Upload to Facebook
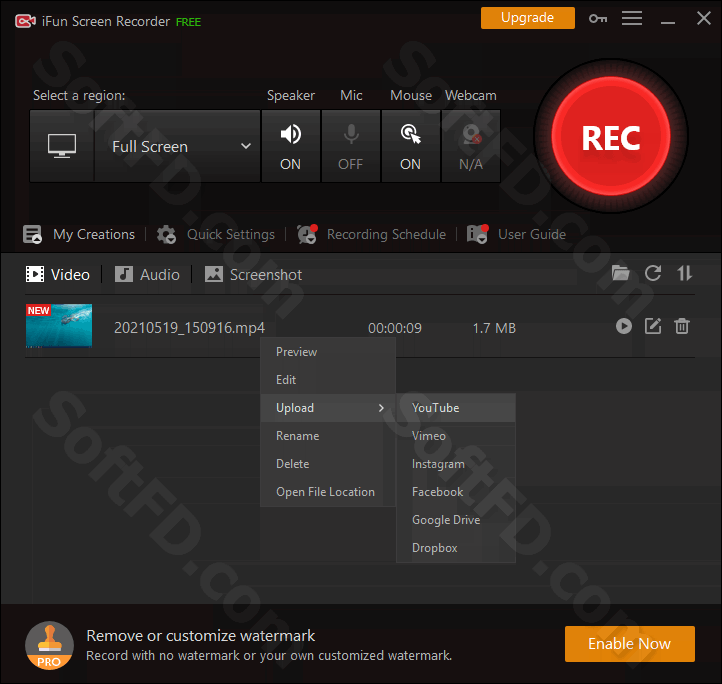This screenshot has height=684, width=722. [456, 492]
